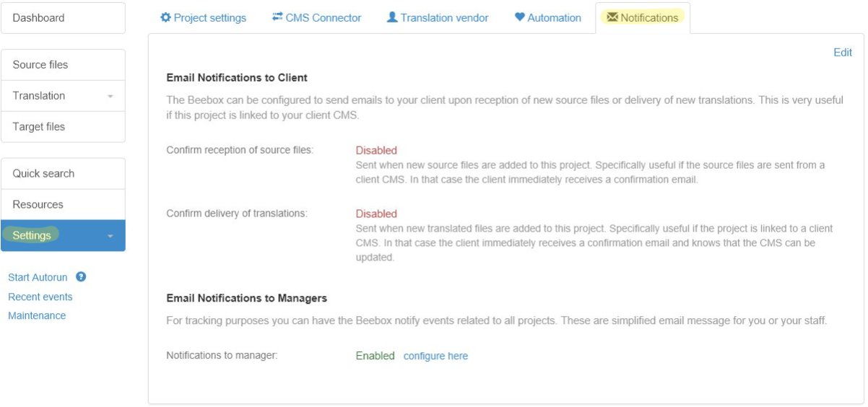Click the gear icon on Project settings tab
868x407 pixels.
point(165,17)
